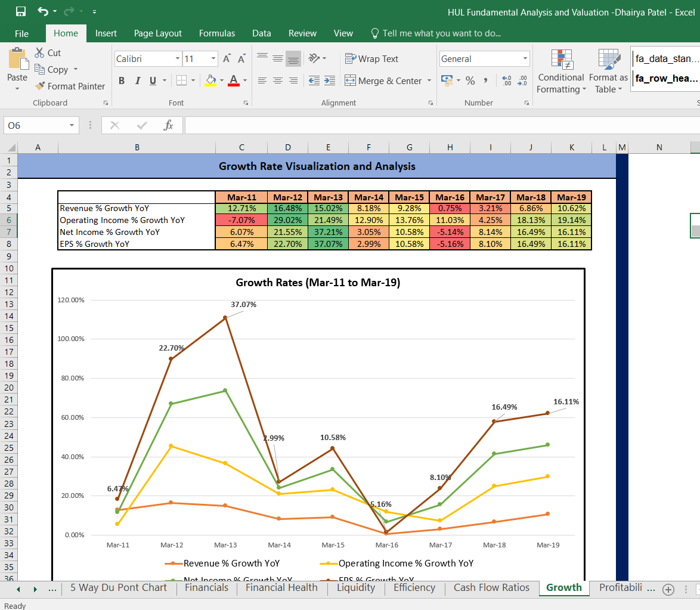Add a new sheet with plus button

click(668, 590)
